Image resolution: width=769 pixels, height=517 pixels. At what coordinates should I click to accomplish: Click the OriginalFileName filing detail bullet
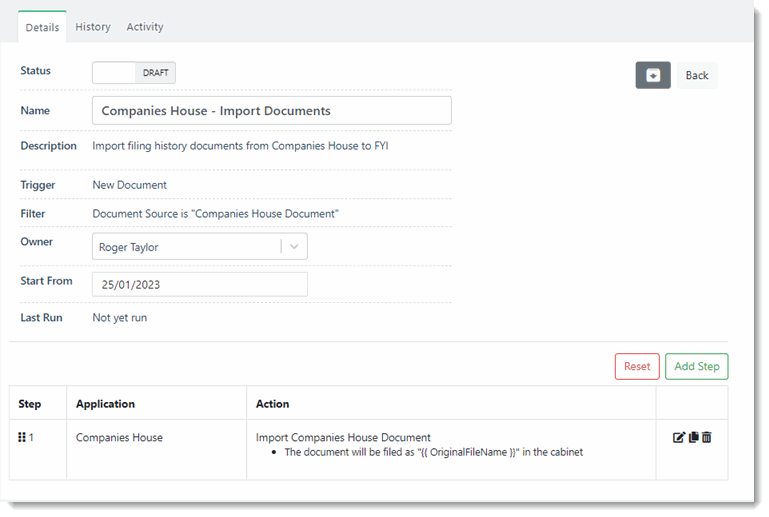(x=434, y=452)
